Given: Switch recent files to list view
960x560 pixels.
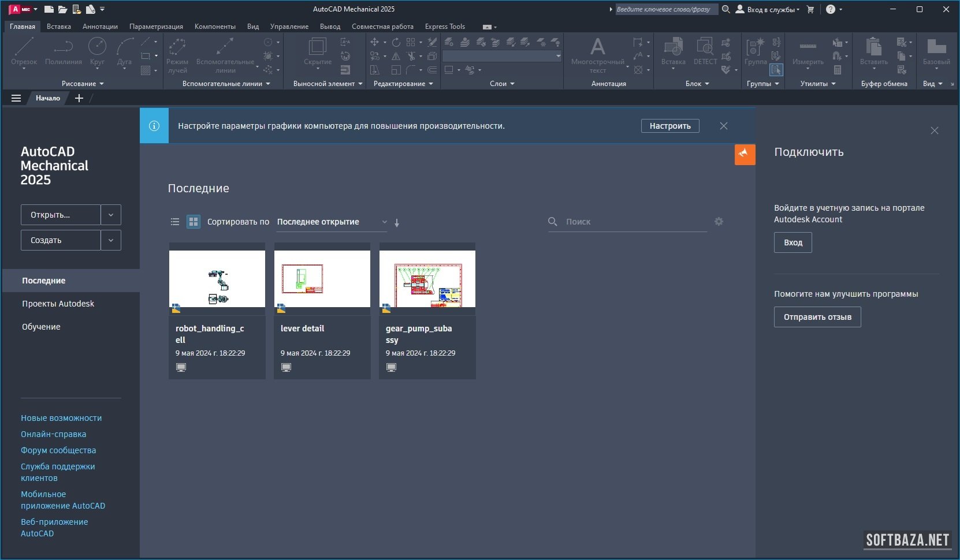Looking at the screenshot, I should click(175, 222).
